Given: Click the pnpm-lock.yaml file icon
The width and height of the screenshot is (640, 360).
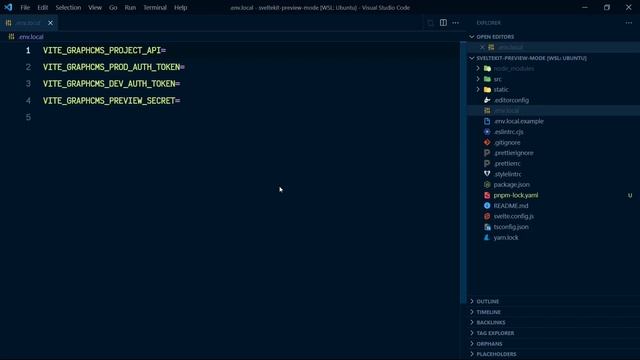Looking at the screenshot, I should click(x=487, y=195).
